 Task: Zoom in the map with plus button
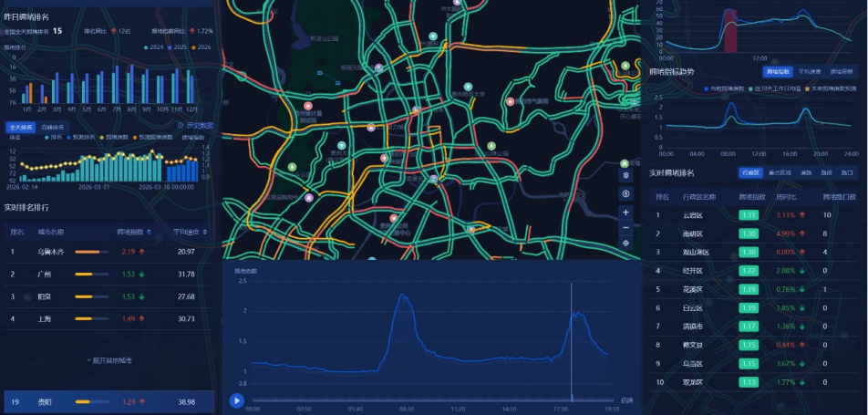(625, 212)
